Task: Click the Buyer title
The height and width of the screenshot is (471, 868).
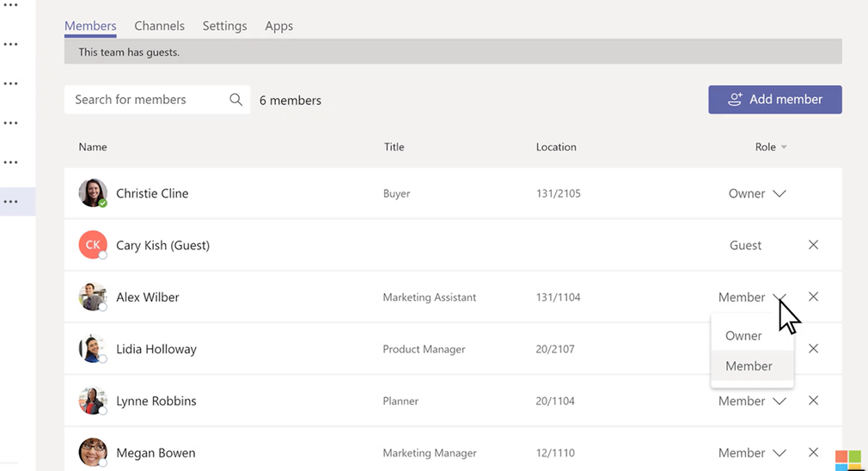Action: pyautogui.click(x=396, y=193)
